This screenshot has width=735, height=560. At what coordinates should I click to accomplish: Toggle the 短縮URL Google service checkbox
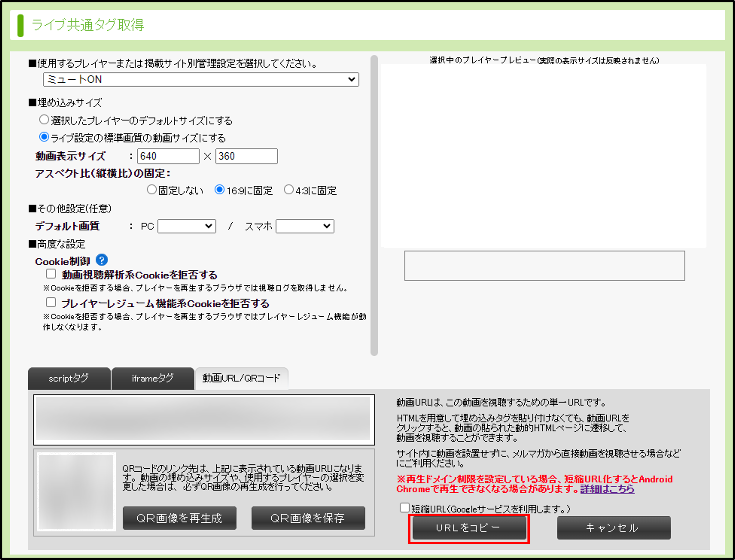tap(404, 508)
